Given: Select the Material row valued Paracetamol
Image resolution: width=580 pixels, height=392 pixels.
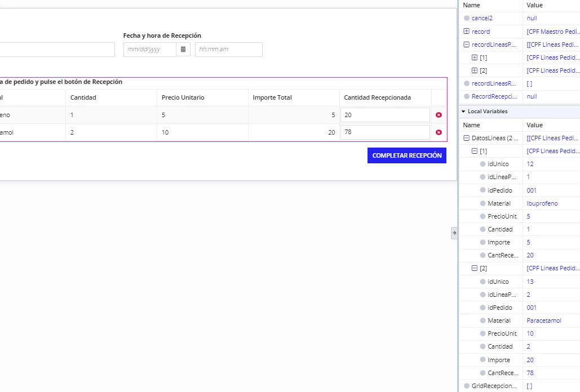Looking at the screenshot, I should [x=520, y=320].
